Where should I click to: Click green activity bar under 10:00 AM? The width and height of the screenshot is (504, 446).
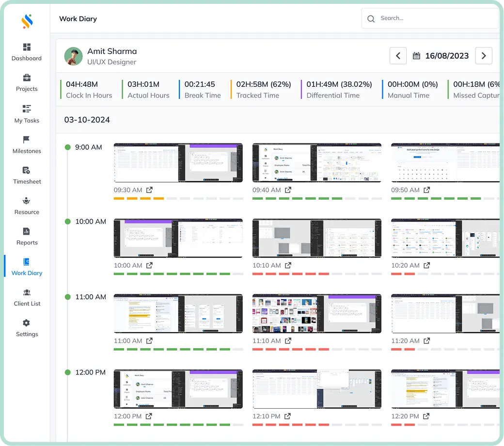click(x=172, y=274)
